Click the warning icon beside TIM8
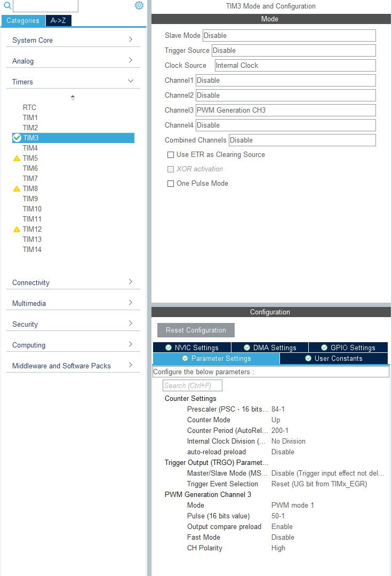The image size is (392, 576). point(17,189)
